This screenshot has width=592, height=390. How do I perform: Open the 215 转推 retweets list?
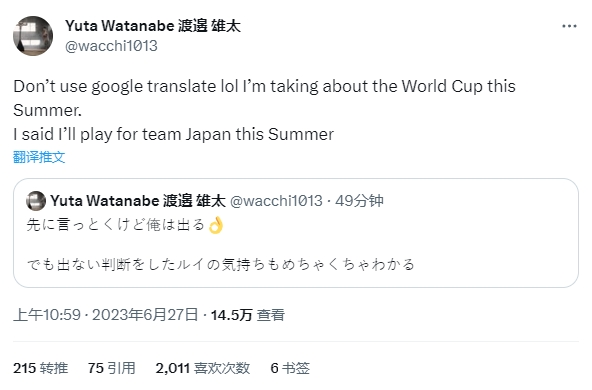tap(41, 368)
